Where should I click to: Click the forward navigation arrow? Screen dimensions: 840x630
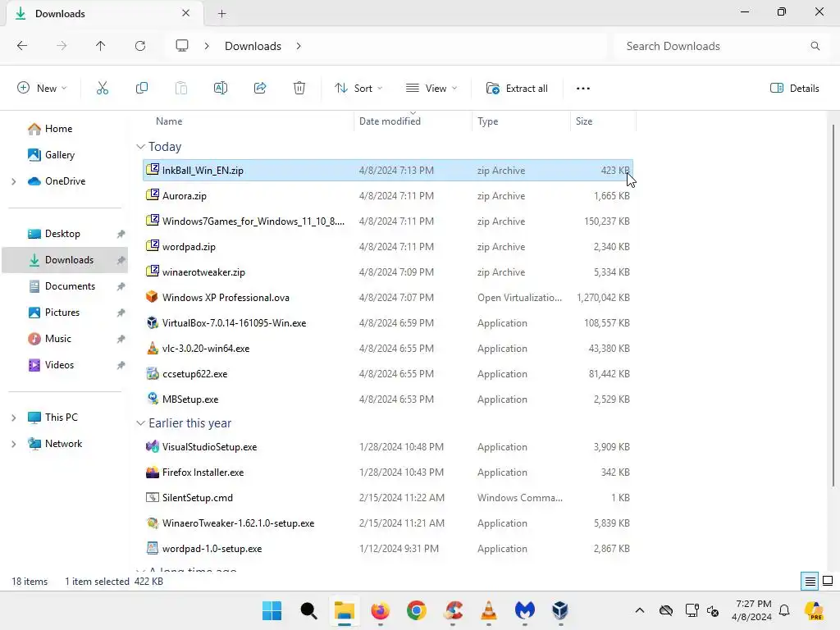(62, 46)
